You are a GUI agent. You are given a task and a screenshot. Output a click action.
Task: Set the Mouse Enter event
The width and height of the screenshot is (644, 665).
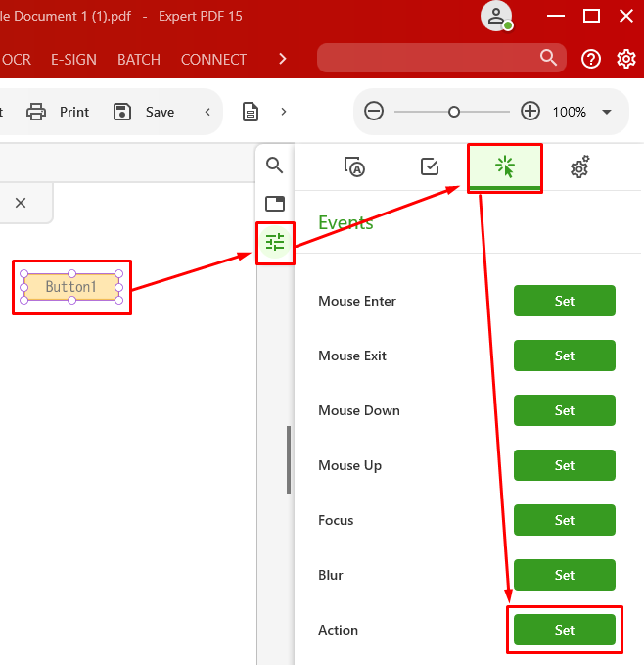click(565, 301)
